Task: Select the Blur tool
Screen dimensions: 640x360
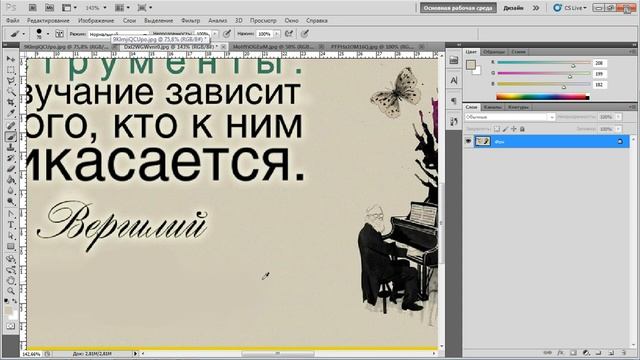Action: point(11,191)
